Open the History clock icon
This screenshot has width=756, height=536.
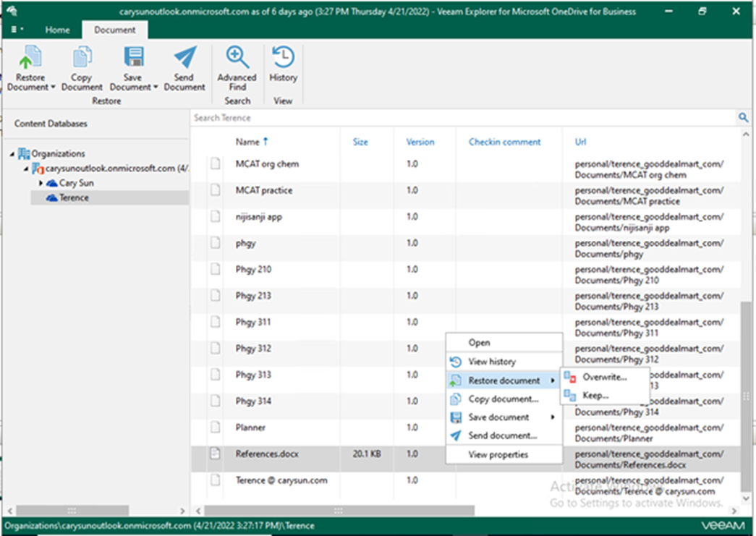pyautogui.click(x=283, y=57)
